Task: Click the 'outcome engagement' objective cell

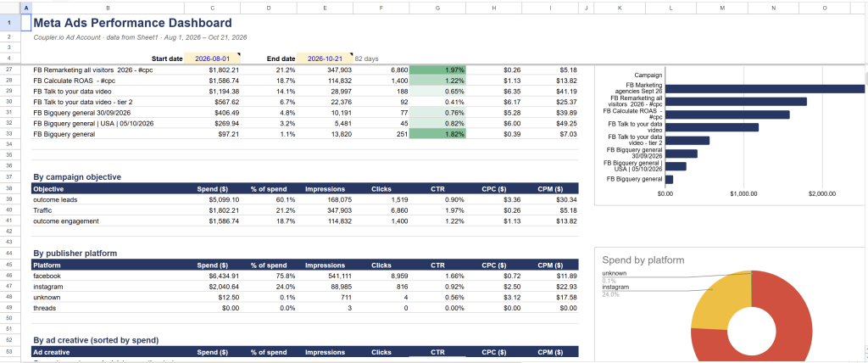Action: [108, 221]
